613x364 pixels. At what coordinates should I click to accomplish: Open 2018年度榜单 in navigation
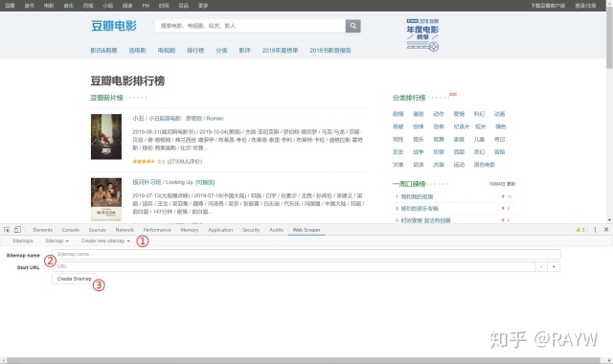281,51
